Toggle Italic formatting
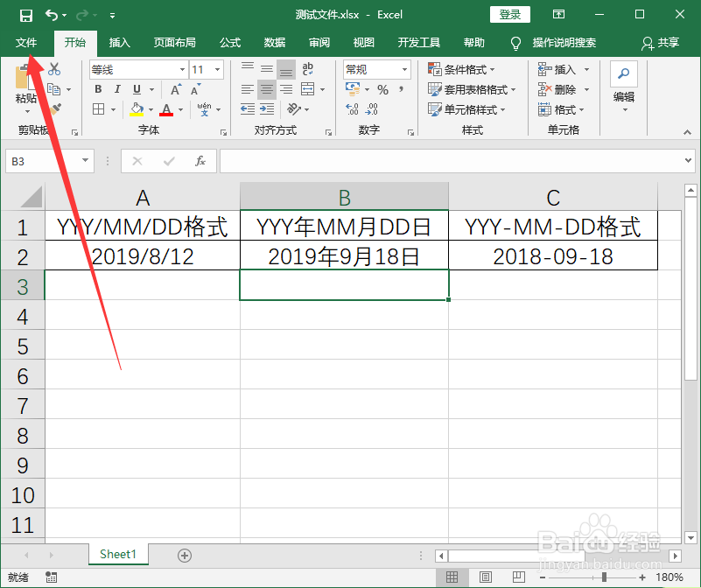The height and width of the screenshot is (588, 701). 117,89
